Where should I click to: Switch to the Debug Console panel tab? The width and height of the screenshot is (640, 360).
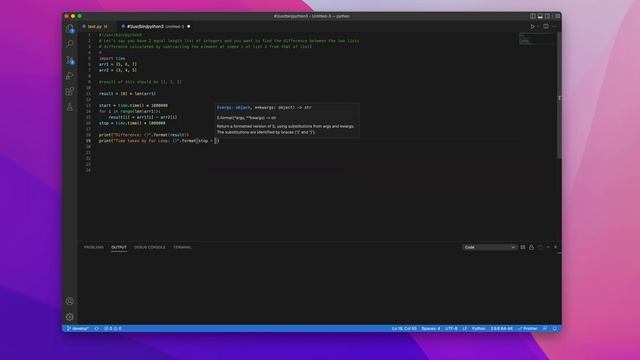click(x=150, y=247)
